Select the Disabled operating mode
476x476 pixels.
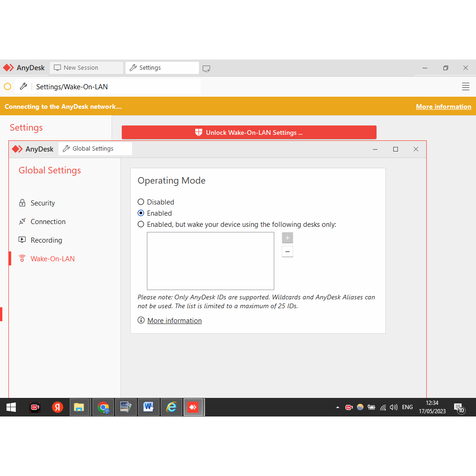[x=141, y=202]
